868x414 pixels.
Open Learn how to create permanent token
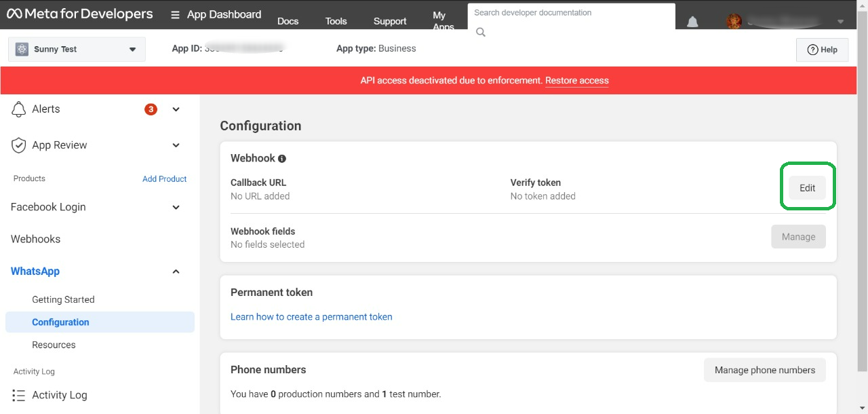coord(311,317)
